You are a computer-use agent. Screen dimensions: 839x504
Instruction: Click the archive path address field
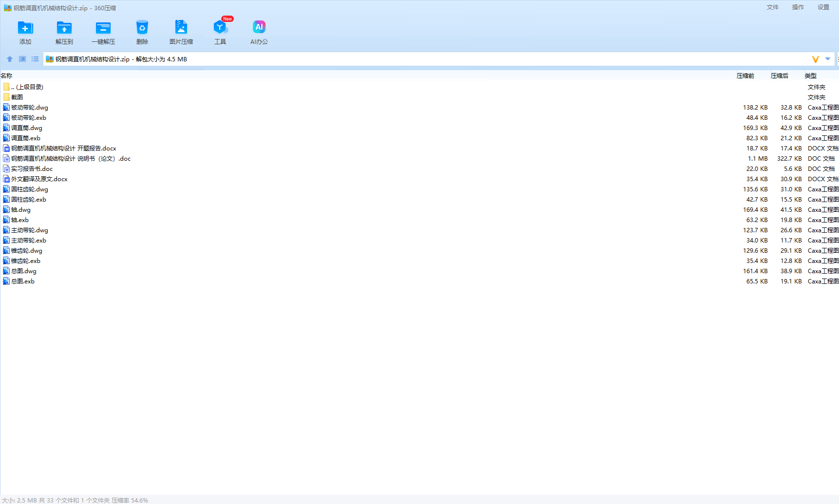[x=424, y=59]
